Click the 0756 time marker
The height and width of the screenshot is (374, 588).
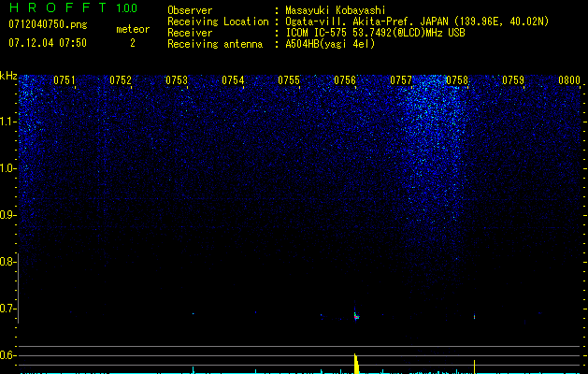click(345, 80)
